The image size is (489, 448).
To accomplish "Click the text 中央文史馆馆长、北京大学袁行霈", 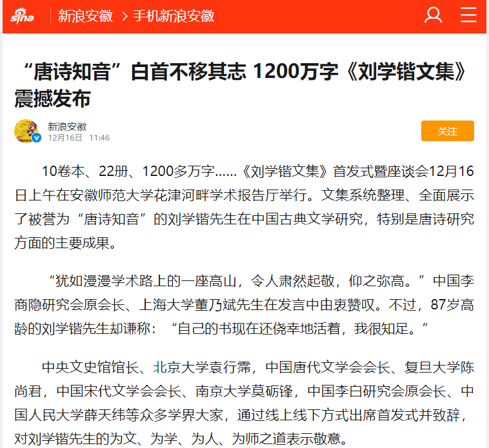I will click(146, 367).
